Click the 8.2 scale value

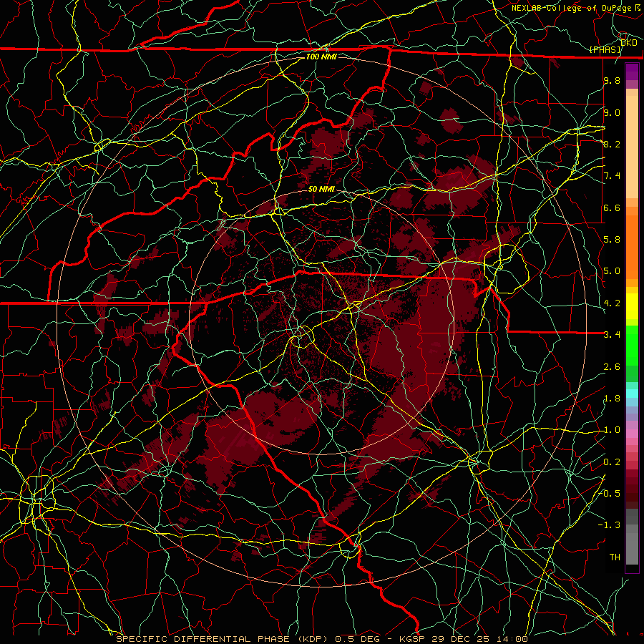(612, 144)
